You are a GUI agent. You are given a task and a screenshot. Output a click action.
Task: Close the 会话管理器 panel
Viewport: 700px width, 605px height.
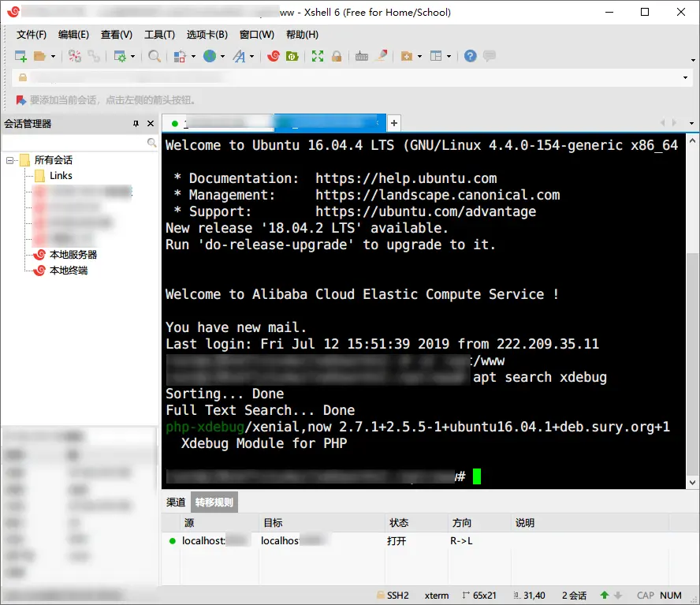[151, 124]
